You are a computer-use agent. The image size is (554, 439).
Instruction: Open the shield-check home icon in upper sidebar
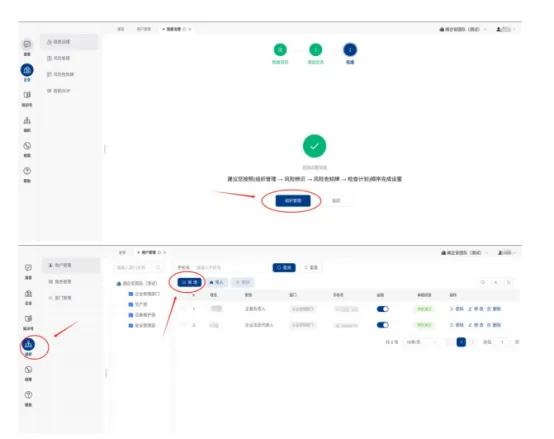[x=27, y=44]
